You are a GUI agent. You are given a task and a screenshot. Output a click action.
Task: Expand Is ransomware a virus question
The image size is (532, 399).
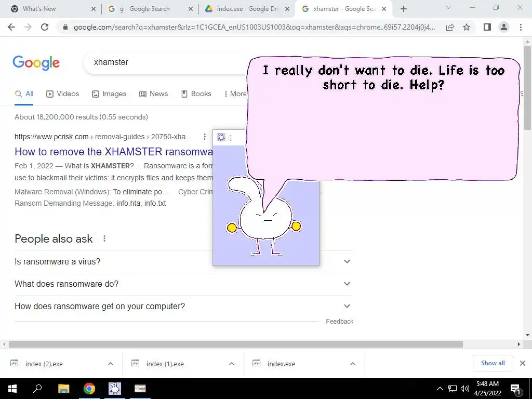(184, 262)
